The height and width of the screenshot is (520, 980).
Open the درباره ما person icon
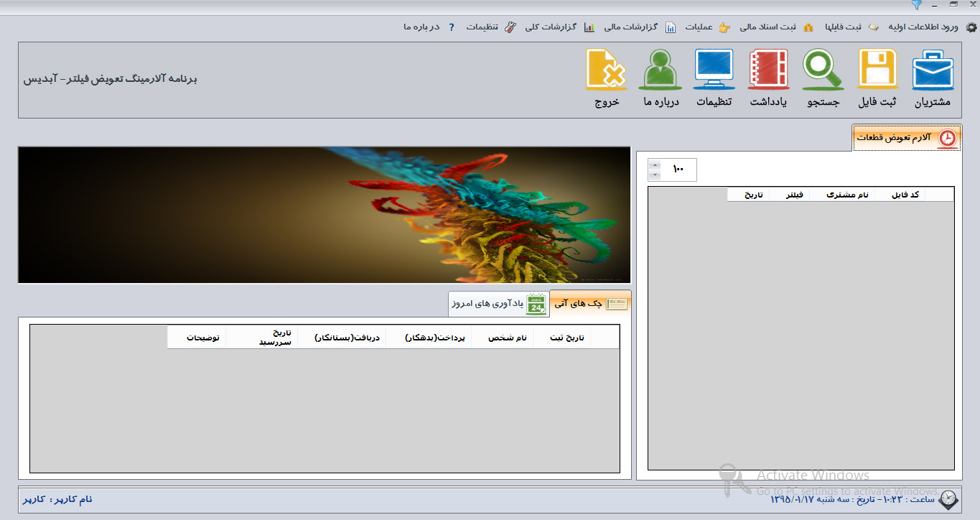coord(661,70)
